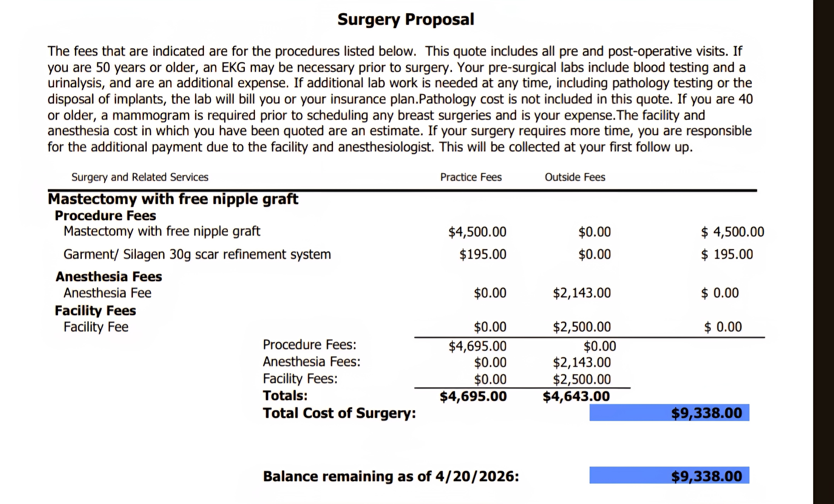Viewport: 834px width, 504px height.
Task: Select the Garment/ Silagen 30g scar refinement line item
Action: tap(197, 254)
